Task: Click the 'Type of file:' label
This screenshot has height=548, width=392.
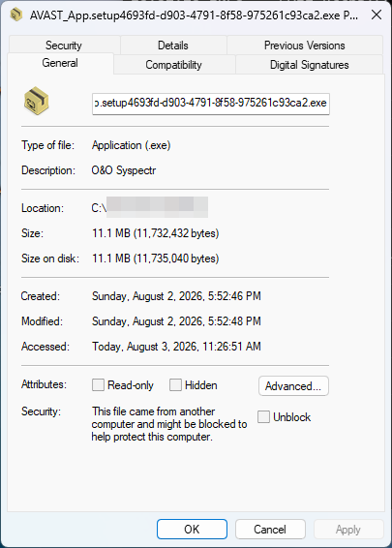Action: 47,145
